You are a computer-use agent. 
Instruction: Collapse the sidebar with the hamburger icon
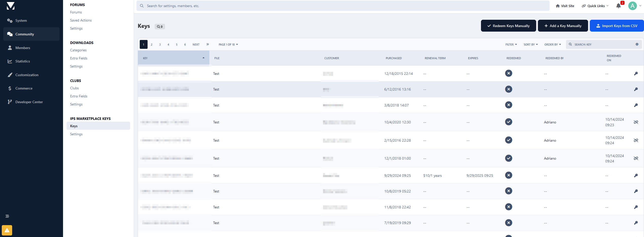tap(7, 216)
